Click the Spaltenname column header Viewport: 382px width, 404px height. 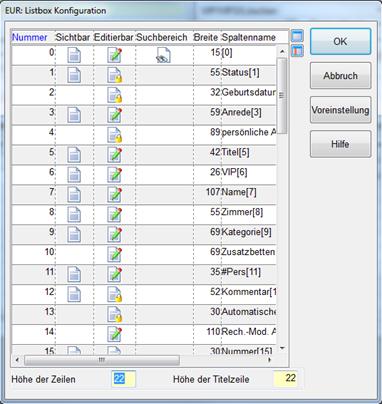pyautogui.click(x=249, y=37)
